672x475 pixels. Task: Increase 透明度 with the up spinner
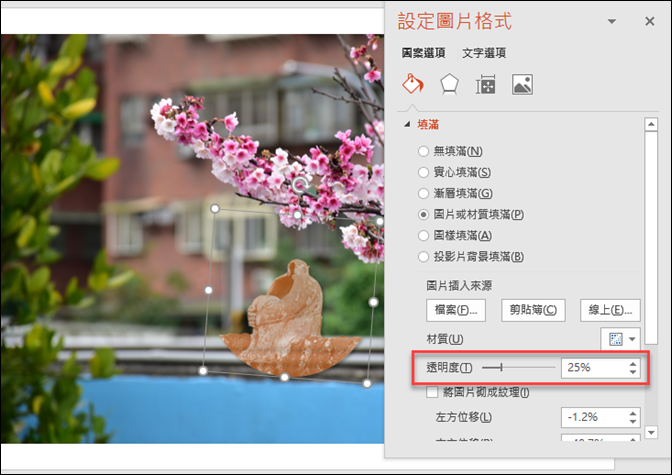click(x=633, y=364)
